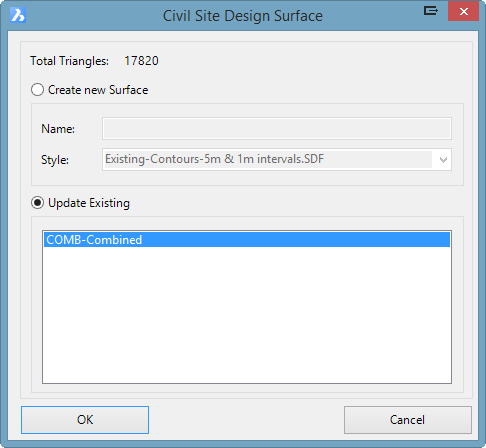Close the Civil Site Design Surface dialog

463,11
